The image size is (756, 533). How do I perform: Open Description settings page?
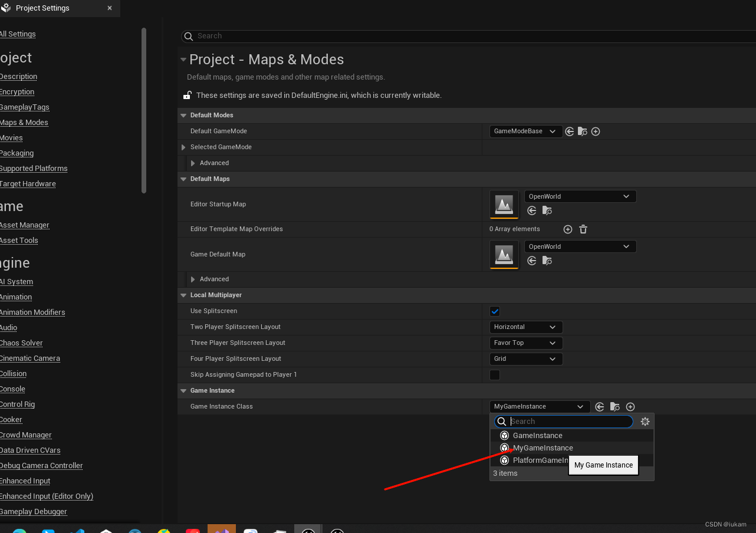point(18,77)
